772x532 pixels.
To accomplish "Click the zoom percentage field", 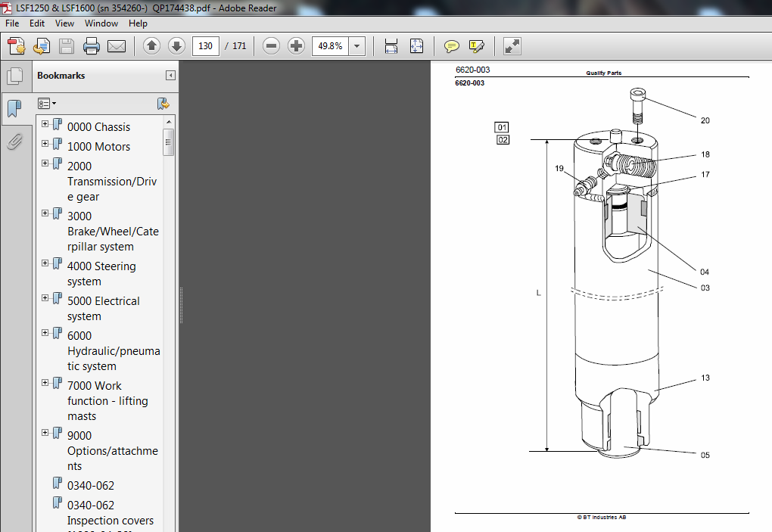I will tap(330, 46).
